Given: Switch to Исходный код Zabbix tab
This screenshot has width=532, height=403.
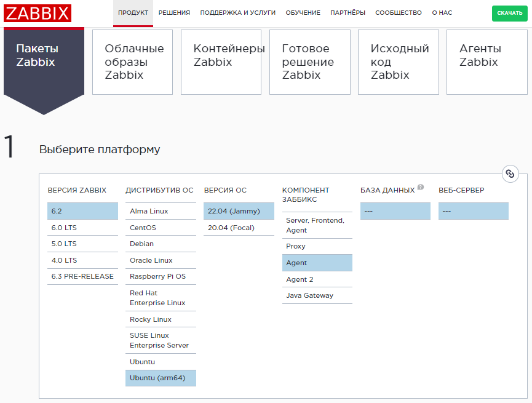Looking at the screenshot, I should [x=399, y=62].
